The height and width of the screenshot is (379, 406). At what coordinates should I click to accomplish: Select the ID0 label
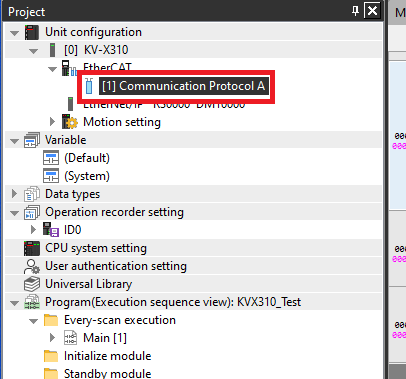(73, 230)
